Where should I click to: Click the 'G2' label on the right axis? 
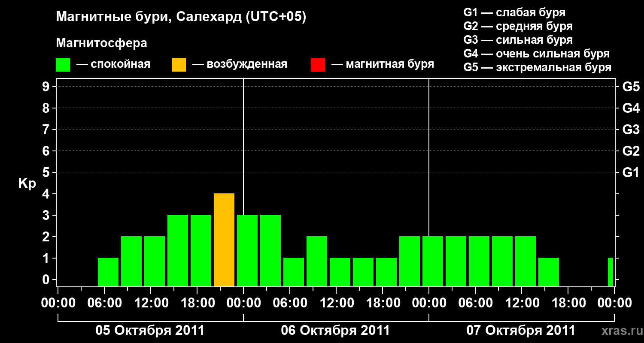click(631, 151)
